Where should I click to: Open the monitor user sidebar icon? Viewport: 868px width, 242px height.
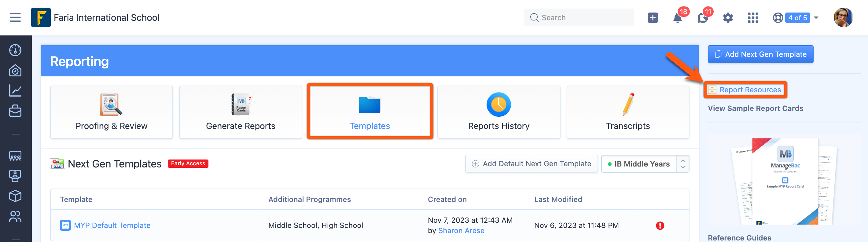click(x=15, y=176)
